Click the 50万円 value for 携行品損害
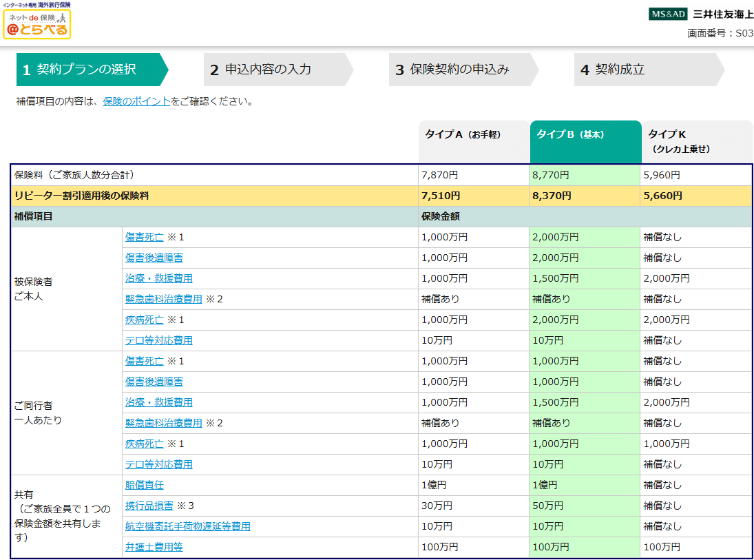The height and width of the screenshot is (560, 754). (x=547, y=506)
